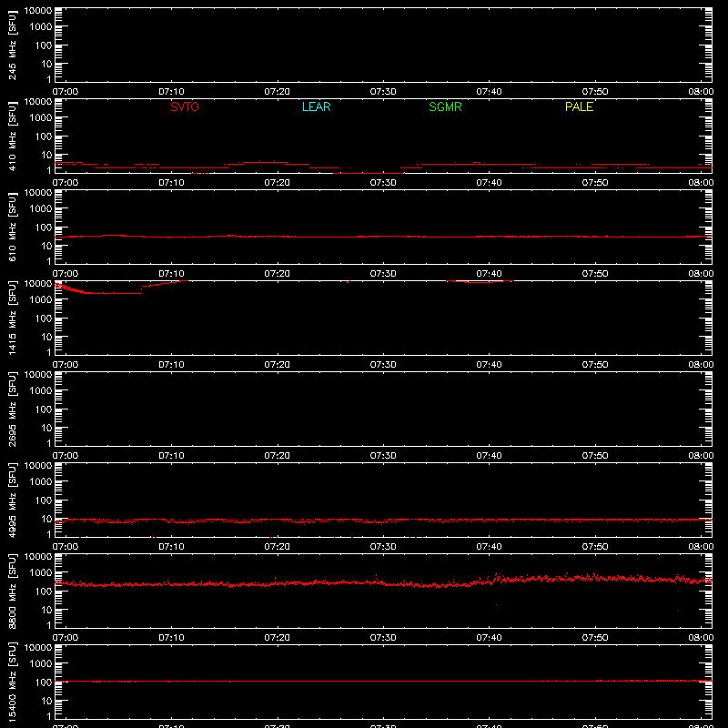The width and height of the screenshot is (728, 728).
Task: Click the red SVTO station label
Action: point(185,106)
